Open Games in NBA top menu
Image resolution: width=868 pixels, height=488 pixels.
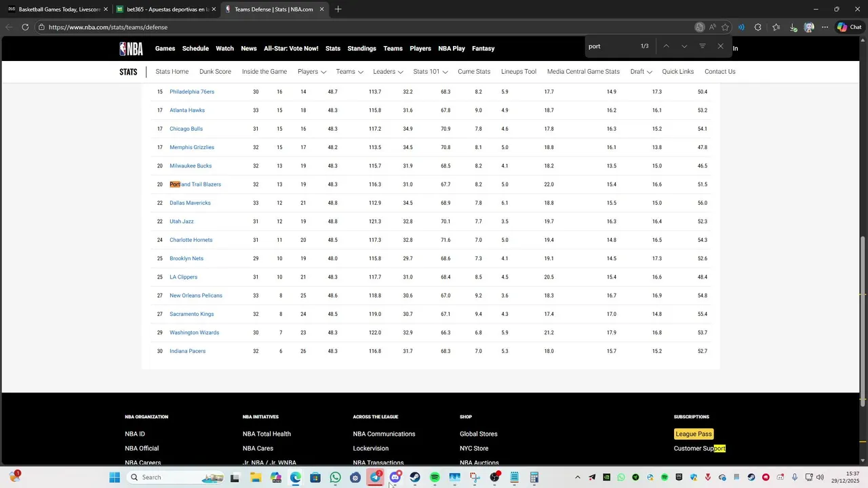coord(165,49)
